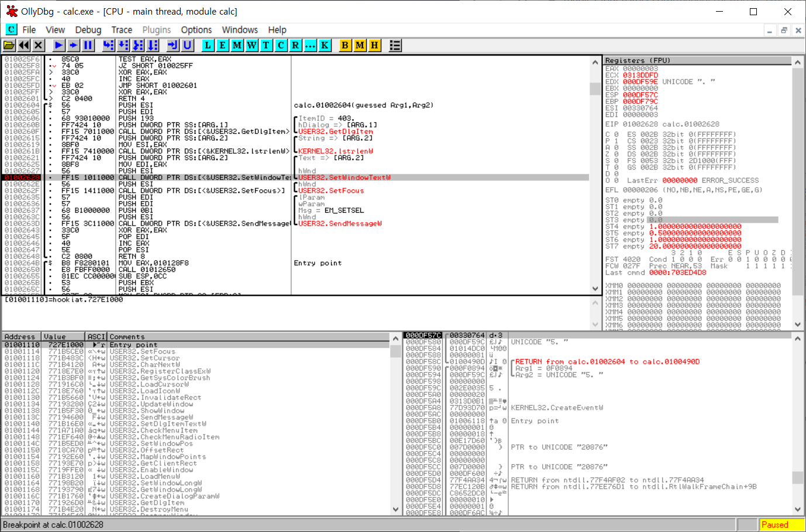Select USER32.SetCursor row in dump
806x532 pixels.
pyautogui.click(x=196, y=358)
